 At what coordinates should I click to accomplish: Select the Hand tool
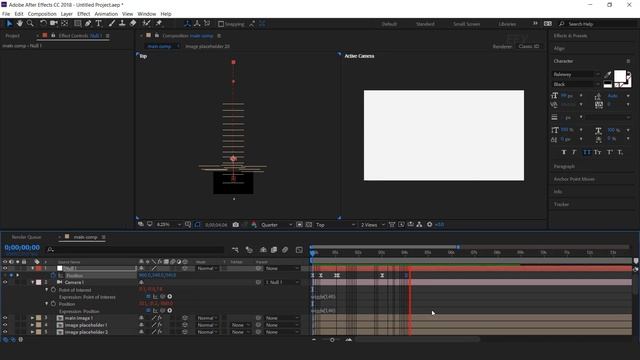[19, 24]
